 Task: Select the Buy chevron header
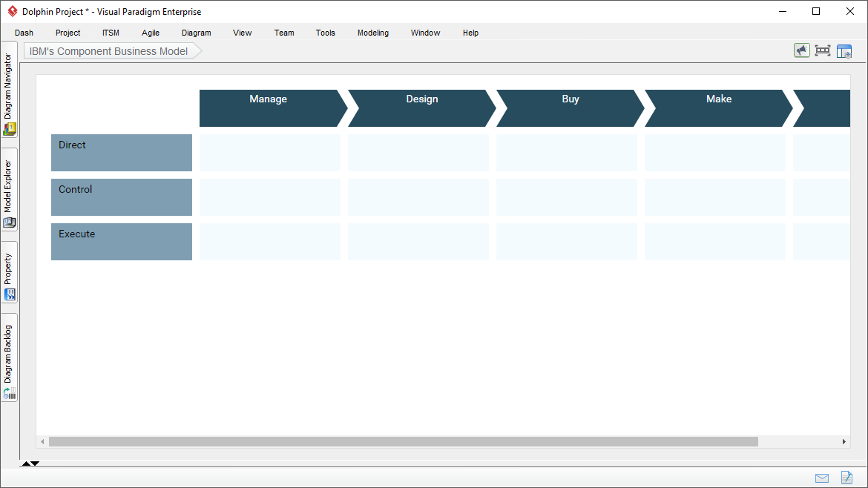click(x=571, y=108)
